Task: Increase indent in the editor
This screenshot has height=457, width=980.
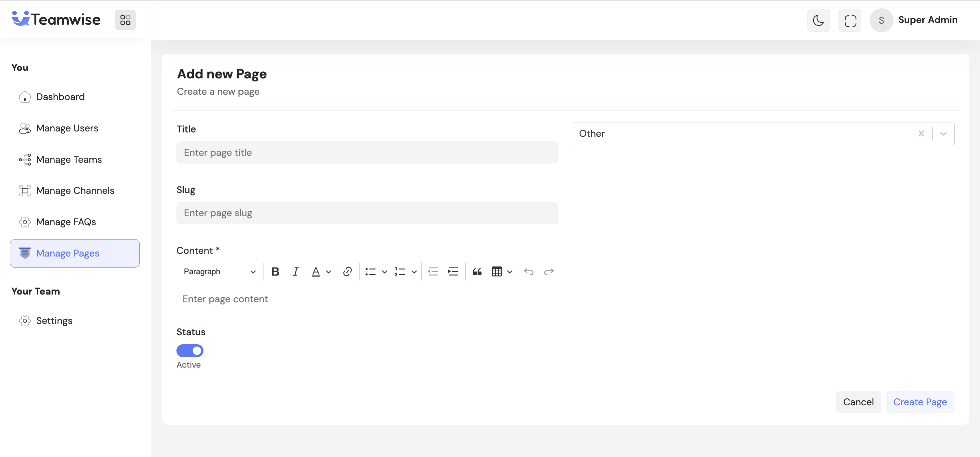Action: 453,271
